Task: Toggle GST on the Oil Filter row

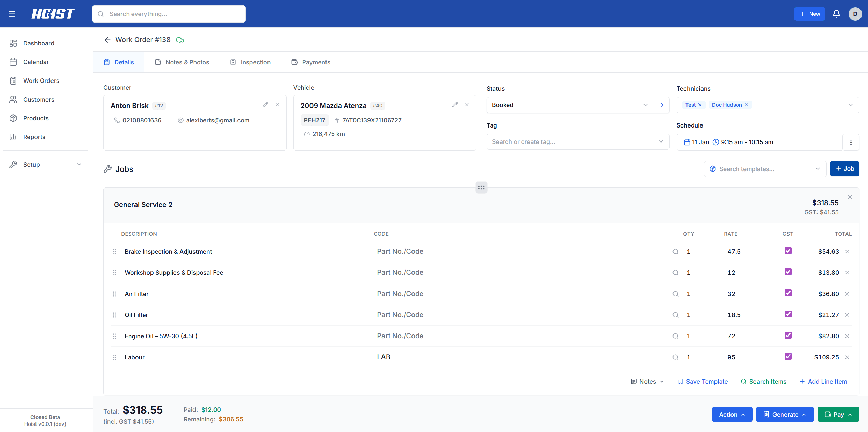Action: coord(788,314)
